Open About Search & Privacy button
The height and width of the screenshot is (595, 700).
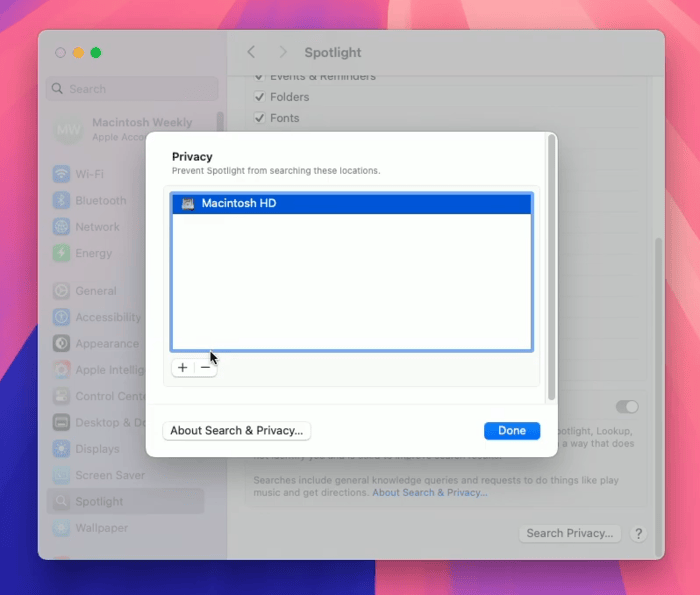[x=237, y=431]
